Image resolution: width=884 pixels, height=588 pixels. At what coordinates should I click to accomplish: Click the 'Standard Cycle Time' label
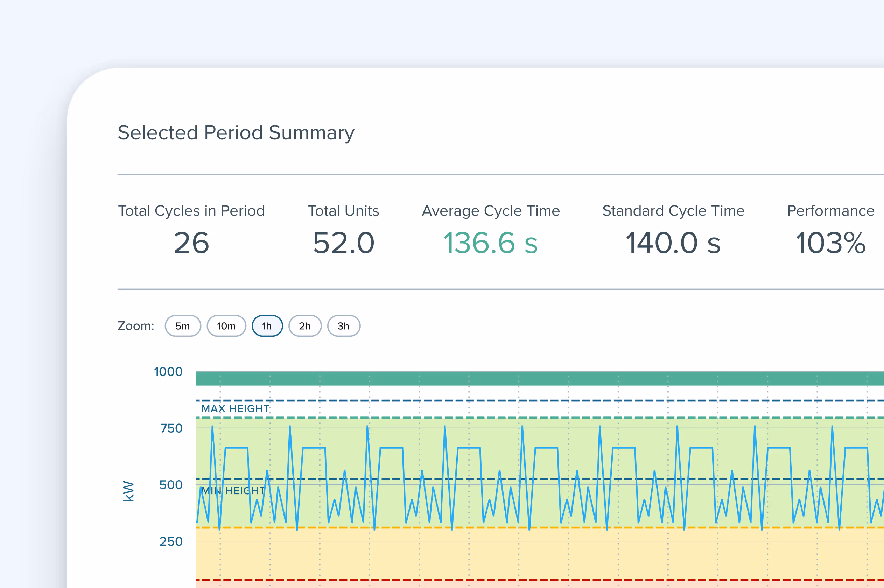pyautogui.click(x=673, y=211)
